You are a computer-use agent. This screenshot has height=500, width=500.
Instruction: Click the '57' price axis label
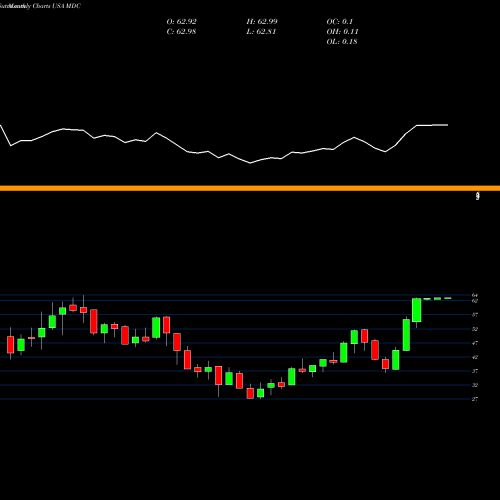pyautogui.click(x=475, y=315)
